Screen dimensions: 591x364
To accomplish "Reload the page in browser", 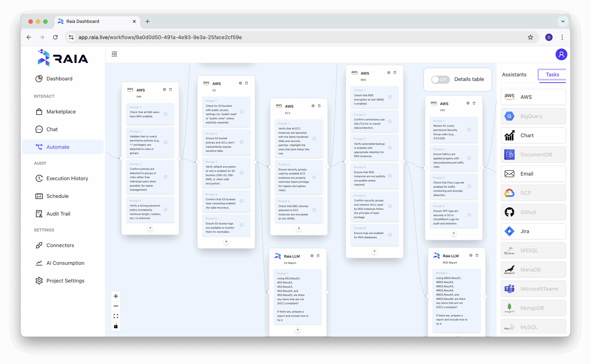I will click(x=55, y=37).
